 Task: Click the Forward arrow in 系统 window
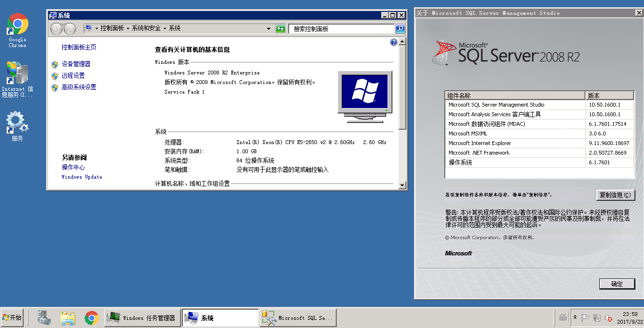(70, 29)
